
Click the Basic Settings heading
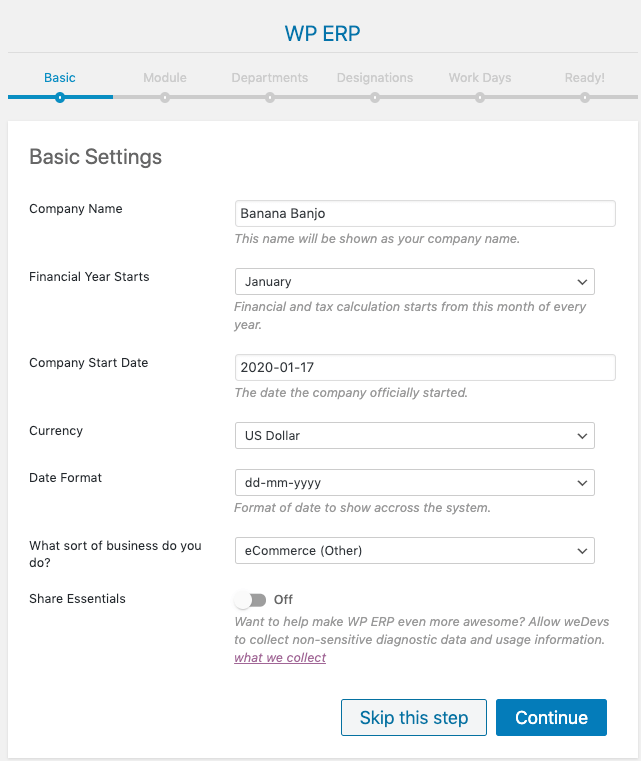click(96, 157)
